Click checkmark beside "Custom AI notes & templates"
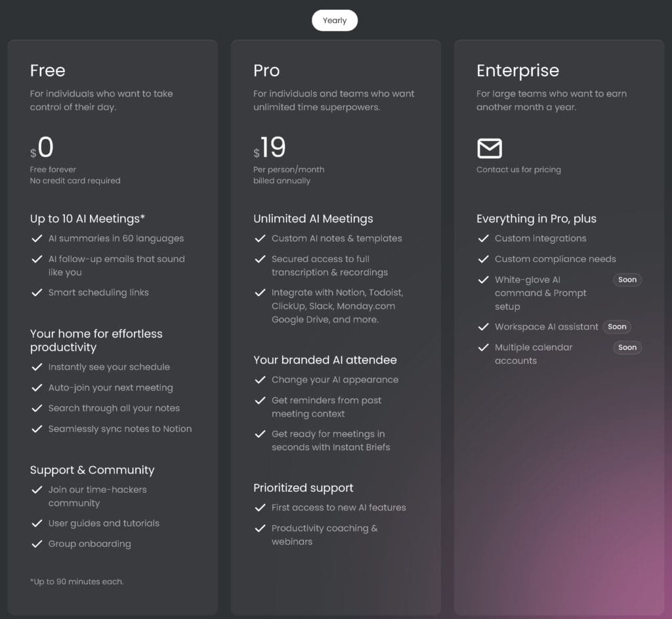The image size is (672, 619). pyautogui.click(x=260, y=238)
